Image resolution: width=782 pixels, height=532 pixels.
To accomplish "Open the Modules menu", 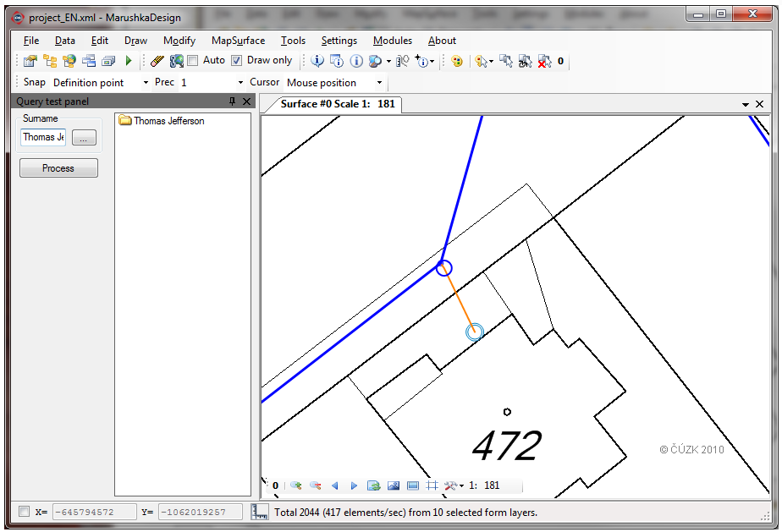I will coord(393,41).
